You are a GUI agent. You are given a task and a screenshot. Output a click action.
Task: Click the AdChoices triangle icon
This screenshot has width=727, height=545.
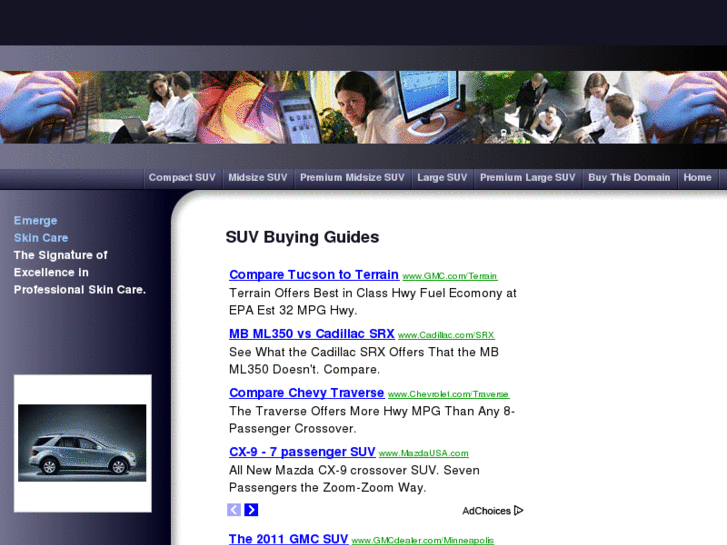coord(519,510)
